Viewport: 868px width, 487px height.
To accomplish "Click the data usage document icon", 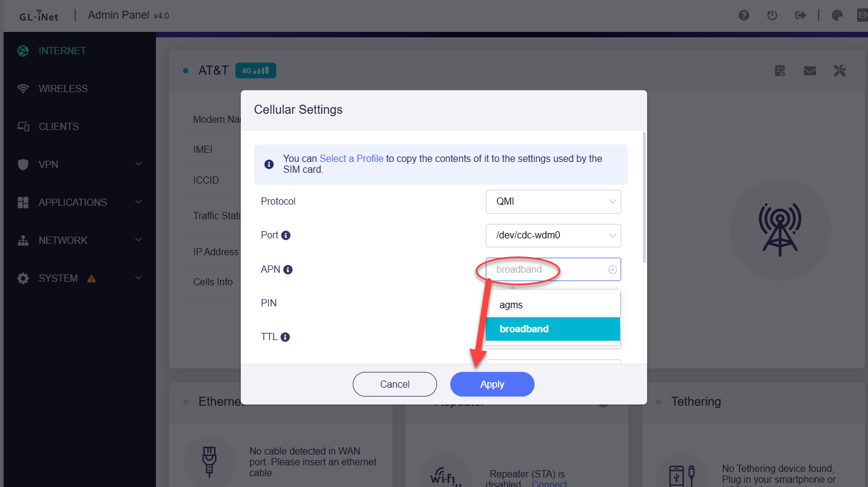I will click(780, 71).
